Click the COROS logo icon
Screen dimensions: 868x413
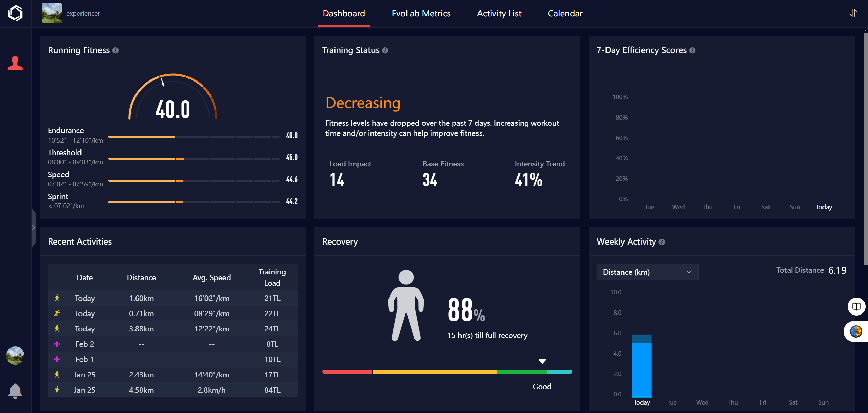[15, 13]
